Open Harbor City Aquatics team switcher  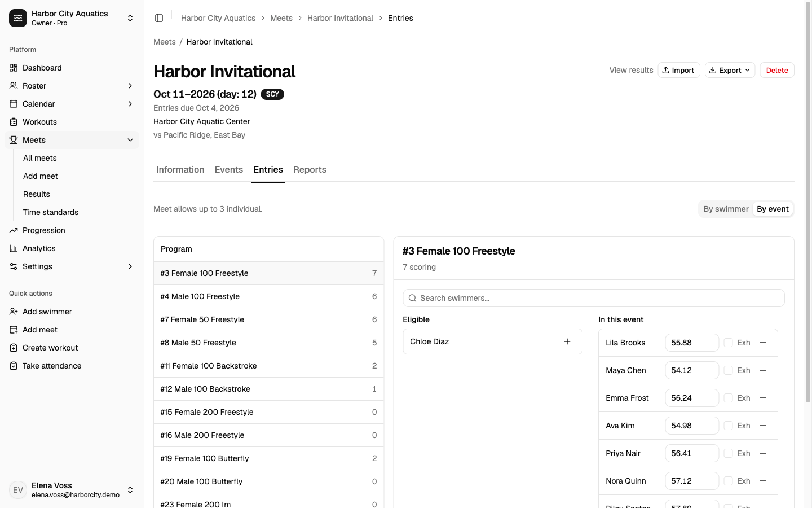coord(72,18)
